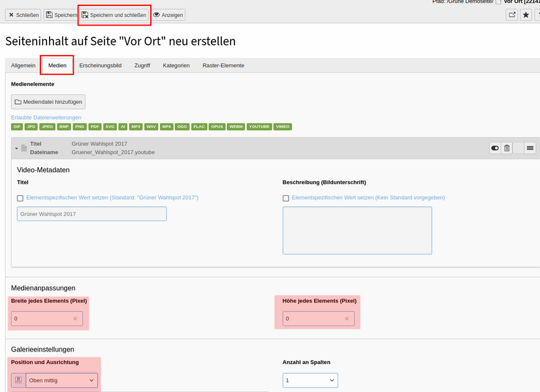
Task: Clear the Breite jedes Elements value
Action: coord(75,319)
